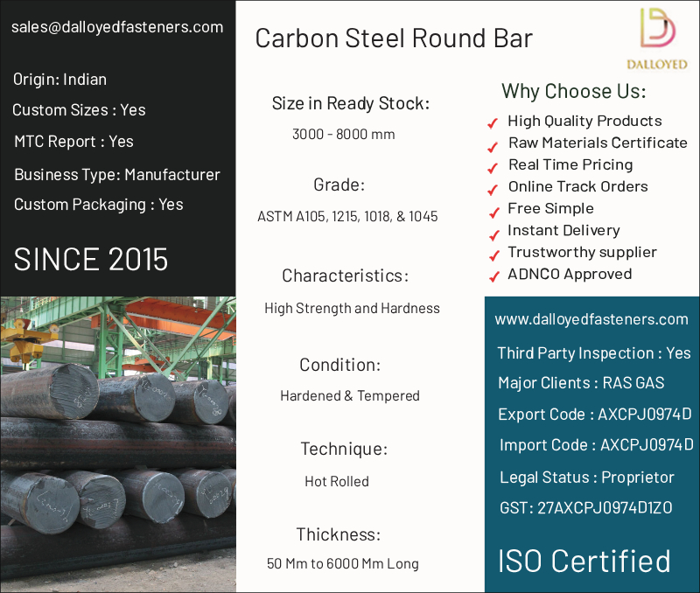
Task: Click the checkmark beside Raw Materials Certificate
Action: pyautogui.click(x=493, y=146)
